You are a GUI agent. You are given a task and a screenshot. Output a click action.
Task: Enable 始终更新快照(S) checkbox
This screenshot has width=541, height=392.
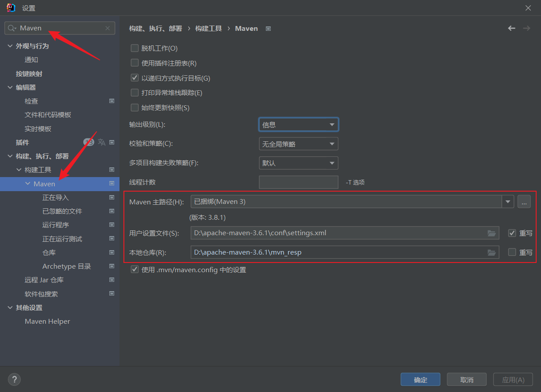point(135,107)
